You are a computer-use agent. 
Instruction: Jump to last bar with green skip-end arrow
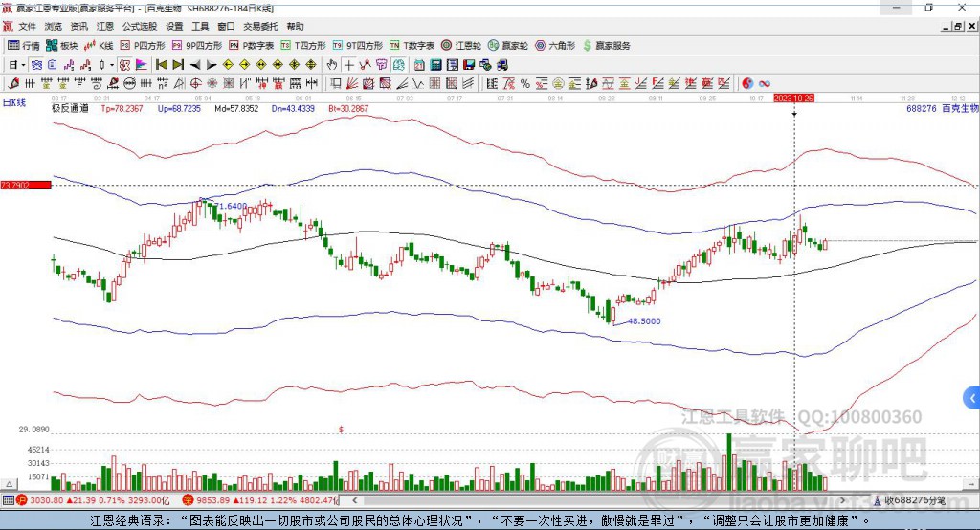click(x=178, y=65)
